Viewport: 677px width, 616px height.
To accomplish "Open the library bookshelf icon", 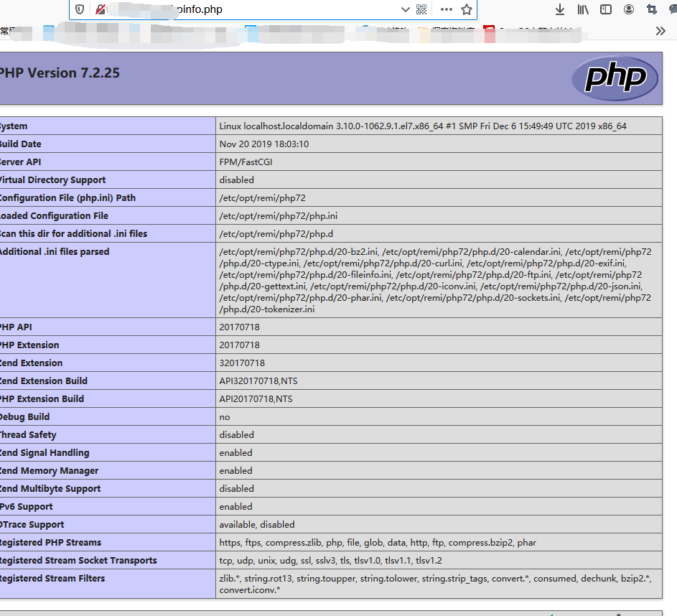I will point(583,9).
